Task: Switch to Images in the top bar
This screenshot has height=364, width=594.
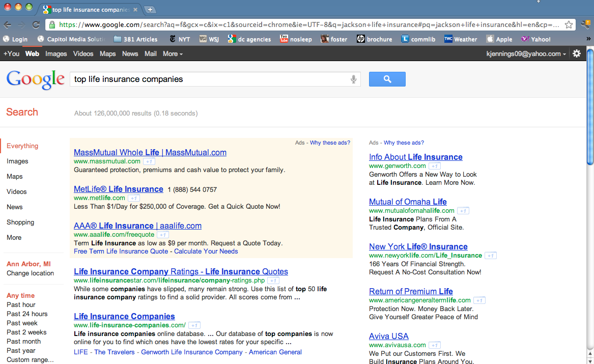Action: click(x=56, y=54)
